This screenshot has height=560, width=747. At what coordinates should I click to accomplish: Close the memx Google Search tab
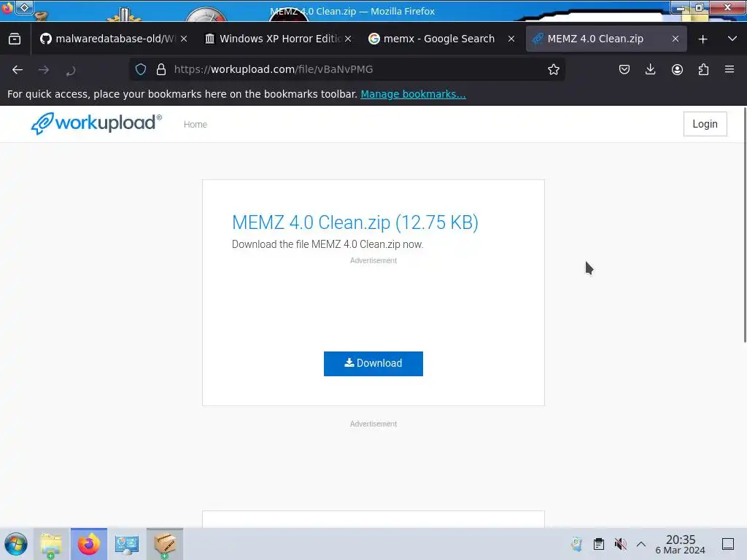click(511, 39)
